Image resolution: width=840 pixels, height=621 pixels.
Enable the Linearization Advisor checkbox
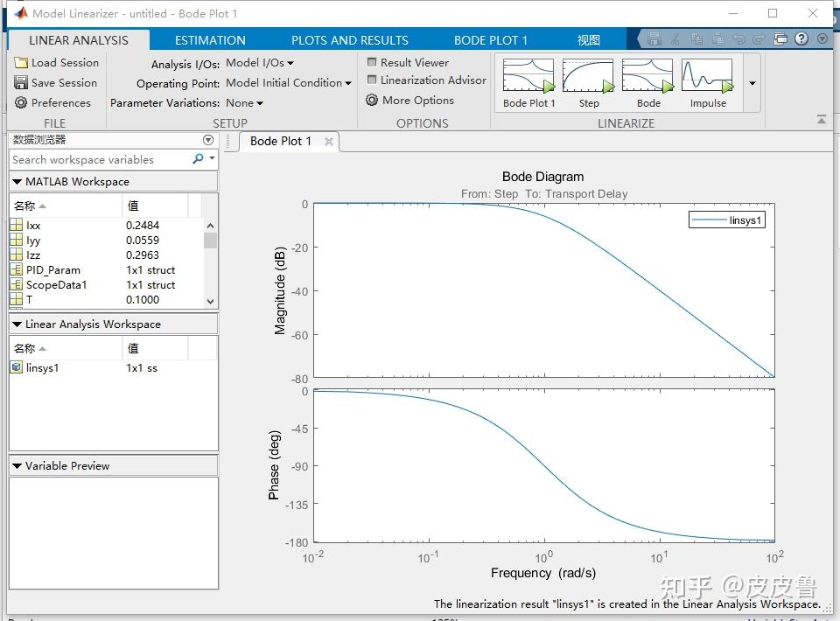coord(373,79)
